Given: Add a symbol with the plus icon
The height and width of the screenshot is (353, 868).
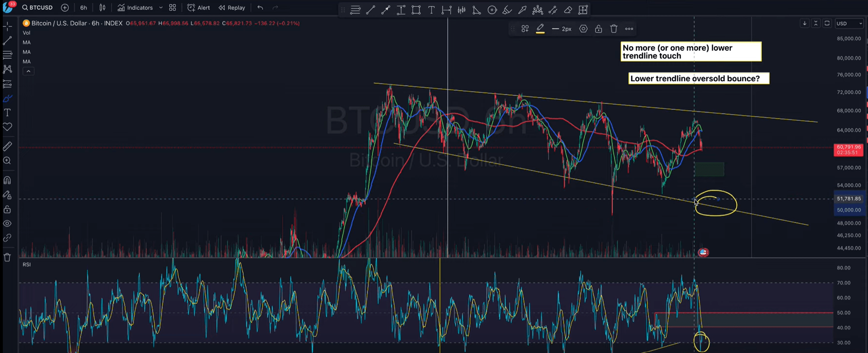Looking at the screenshot, I should coord(65,8).
